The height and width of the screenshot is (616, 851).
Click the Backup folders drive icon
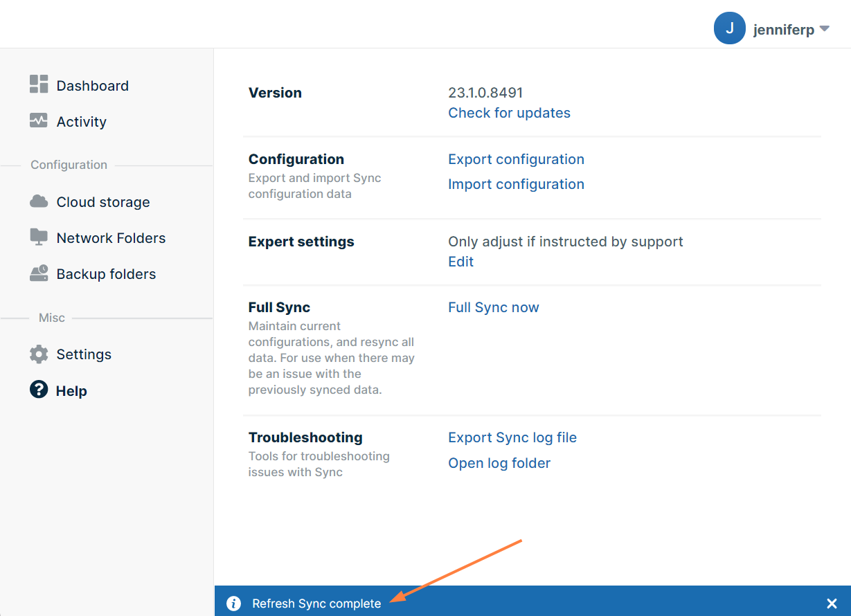tap(39, 273)
